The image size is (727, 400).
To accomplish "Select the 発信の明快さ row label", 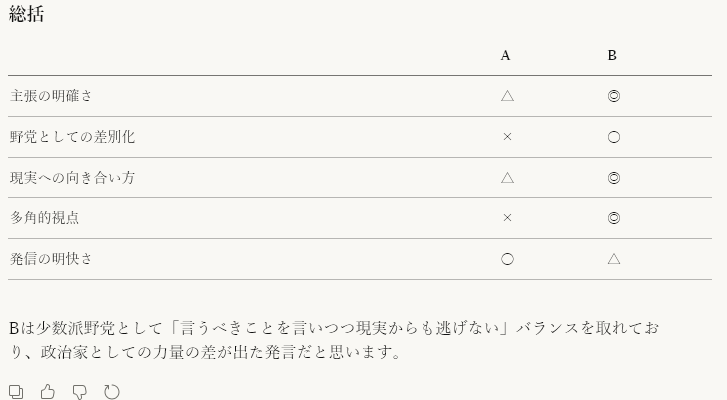I will 51,259.
